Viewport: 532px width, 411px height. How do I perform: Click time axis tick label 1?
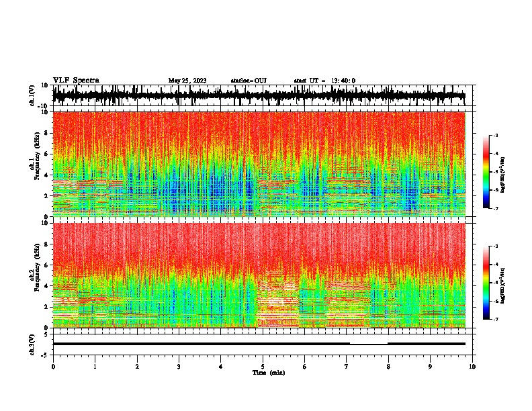click(x=95, y=366)
